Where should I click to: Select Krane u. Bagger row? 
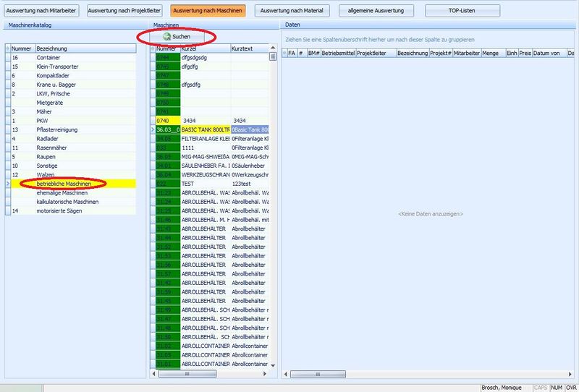(70, 85)
